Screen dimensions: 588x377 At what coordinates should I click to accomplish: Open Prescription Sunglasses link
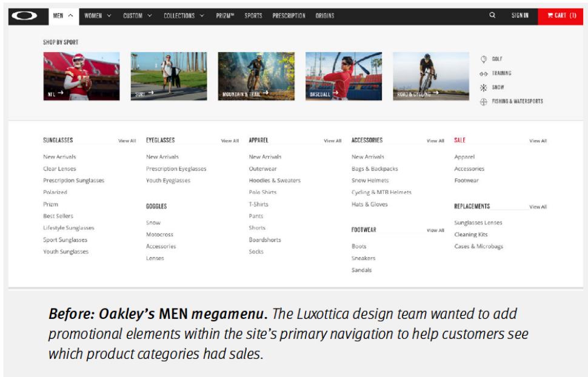point(73,181)
